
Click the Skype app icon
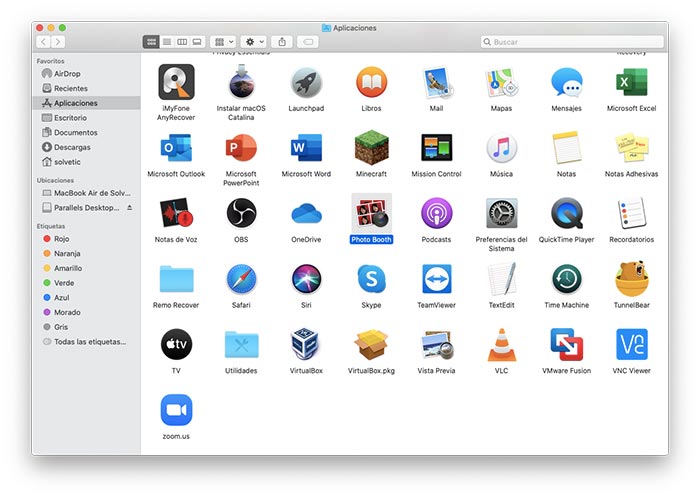coord(371,279)
